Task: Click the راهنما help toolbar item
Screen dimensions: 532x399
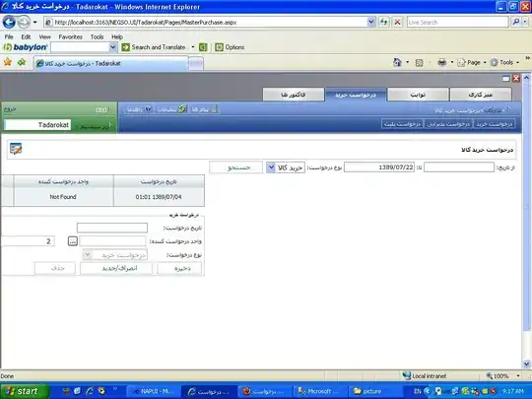Action: pos(139,109)
